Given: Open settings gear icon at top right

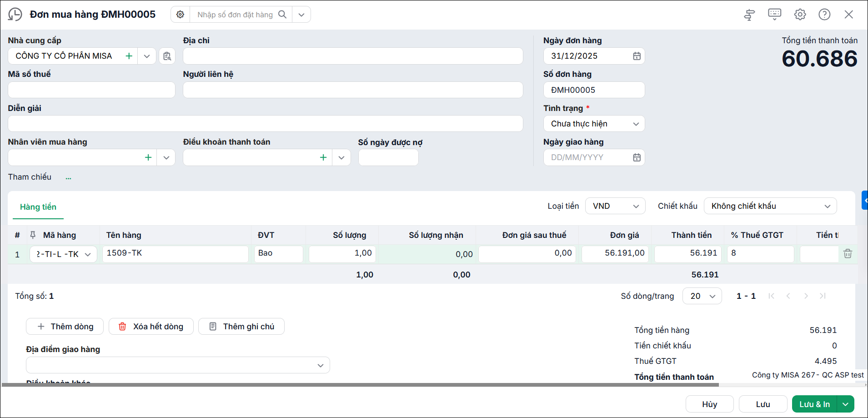Looking at the screenshot, I should coord(800,15).
